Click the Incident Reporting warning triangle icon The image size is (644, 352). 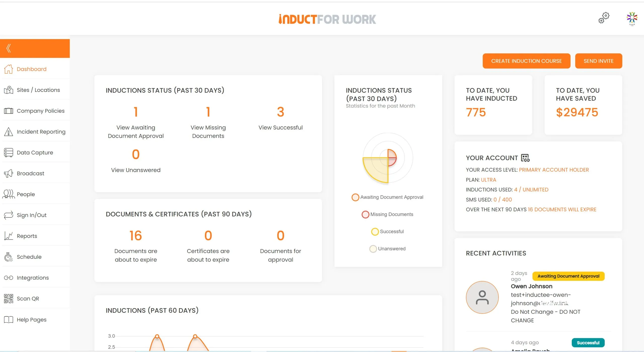tap(9, 131)
